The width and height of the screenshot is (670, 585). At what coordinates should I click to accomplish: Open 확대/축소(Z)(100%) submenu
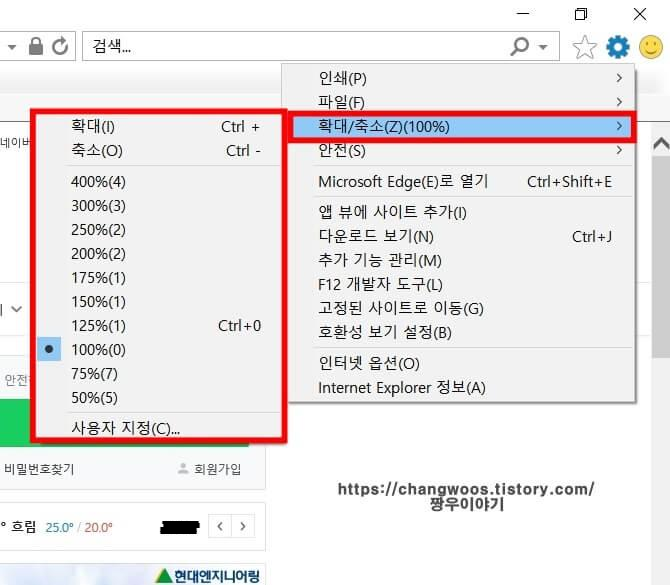point(461,126)
